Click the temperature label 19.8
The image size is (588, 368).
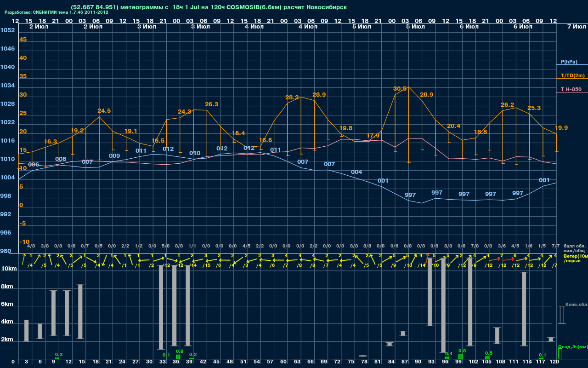[346, 128]
